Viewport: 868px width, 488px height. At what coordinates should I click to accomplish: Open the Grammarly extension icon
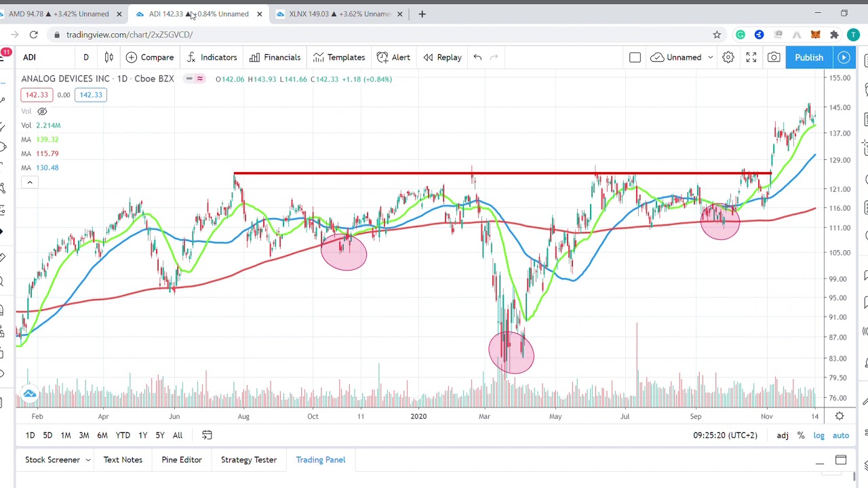click(x=741, y=35)
